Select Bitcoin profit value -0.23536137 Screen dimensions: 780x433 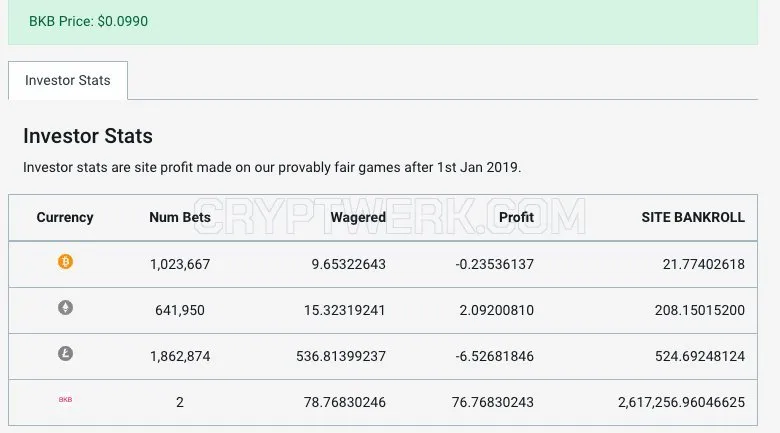pos(494,264)
